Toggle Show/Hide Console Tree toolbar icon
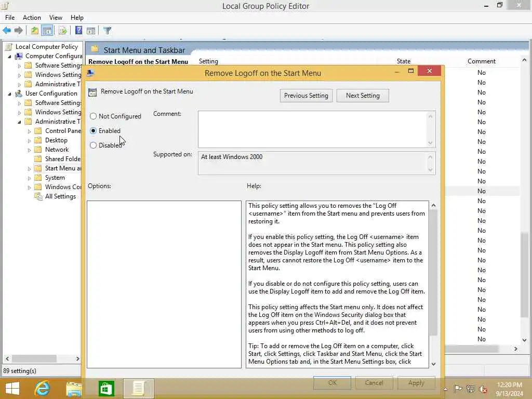The image size is (532, 399). click(x=47, y=31)
